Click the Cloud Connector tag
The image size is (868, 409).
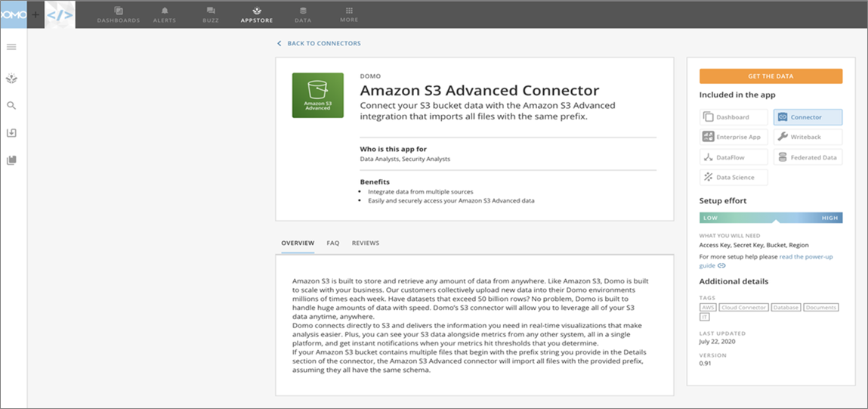[x=744, y=307]
